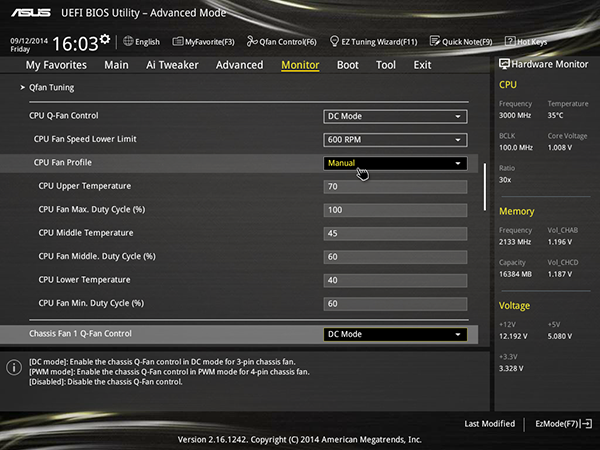Image resolution: width=600 pixels, height=450 pixels.
Task: Click the CPU Q-Fan Control label
Action: click(x=64, y=116)
